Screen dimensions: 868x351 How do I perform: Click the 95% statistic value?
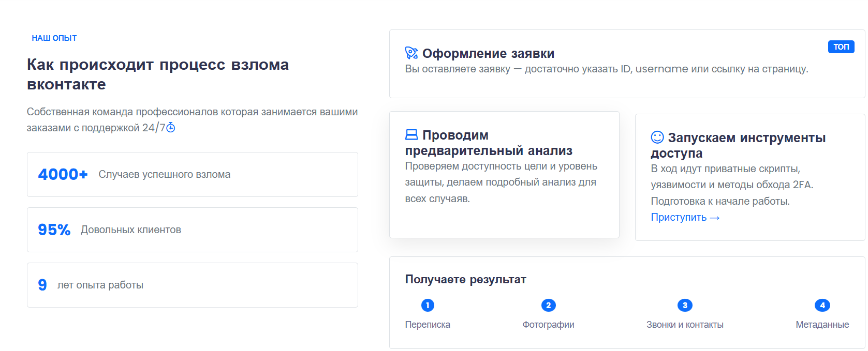pos(54,230)
